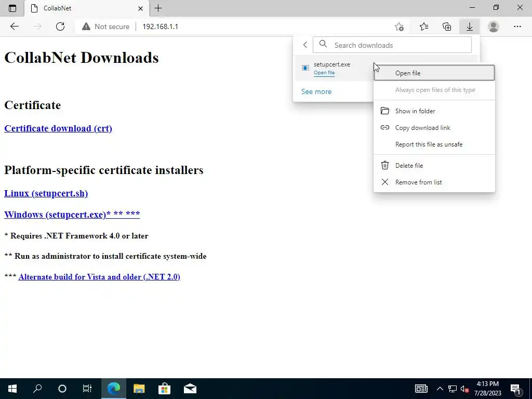This screenshot has width=532, height=399.
Task: Open Alternate build for Vista link
Action: [99, 277]
